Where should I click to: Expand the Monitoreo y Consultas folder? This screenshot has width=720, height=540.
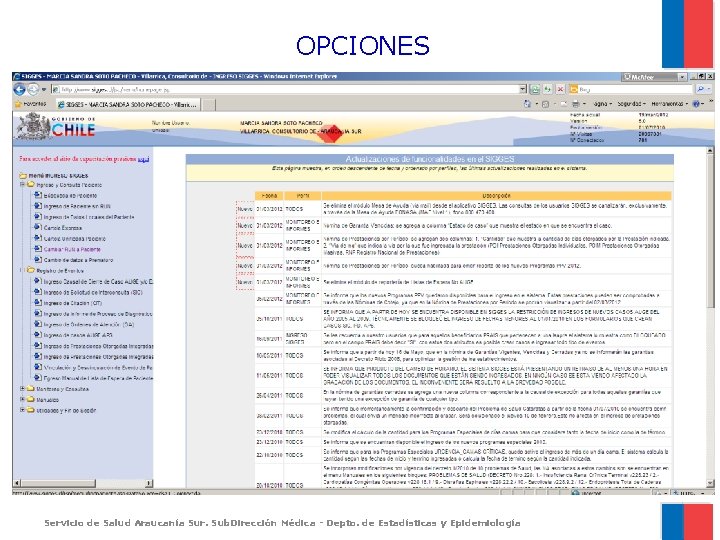click(22, 388)
